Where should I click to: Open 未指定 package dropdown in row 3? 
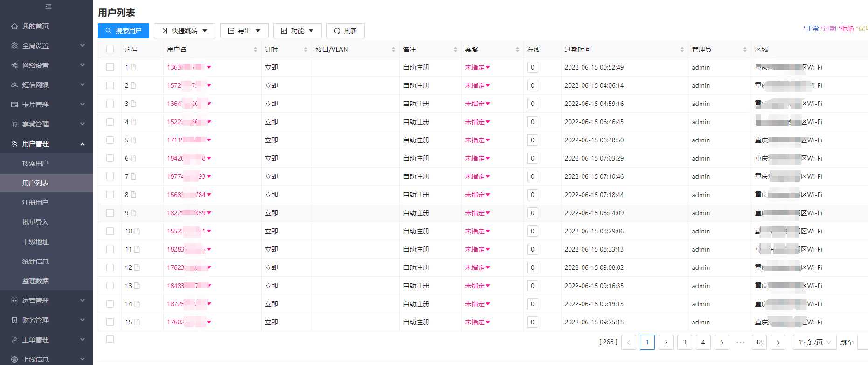(477, 104)
